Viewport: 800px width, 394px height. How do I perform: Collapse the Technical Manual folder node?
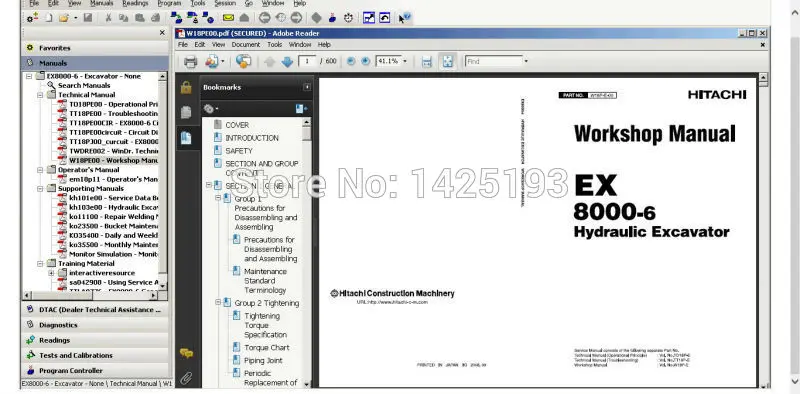pos(40,95)
